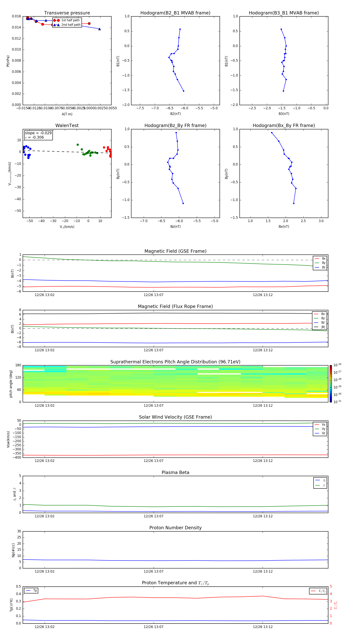Select the |B| legend entry in Flux Rope plot

pyautogui.click(x=320, y=327)
